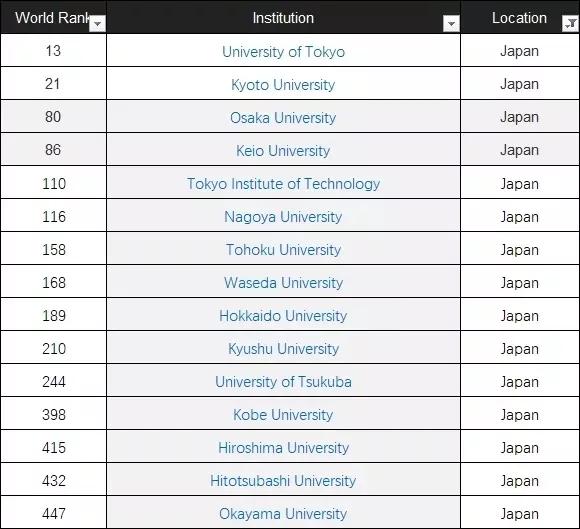This screenshot has width=580, height=529.
Task: Open the Institution column filter dropdown
Action: click(x=451, y=24)
